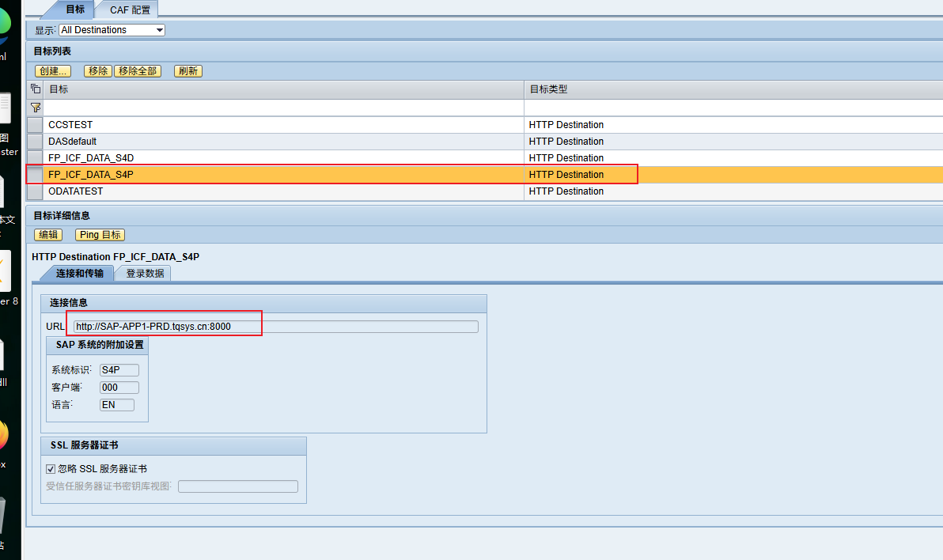Click the 目标类型 column header

pos(548,89)
